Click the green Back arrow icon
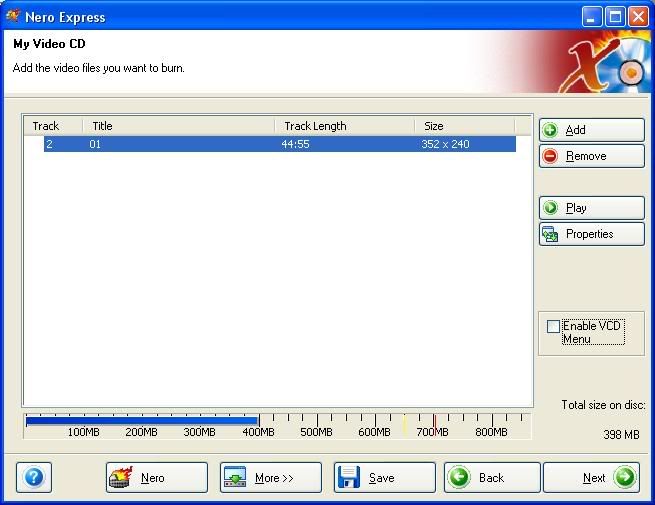 tap(459, 477)
